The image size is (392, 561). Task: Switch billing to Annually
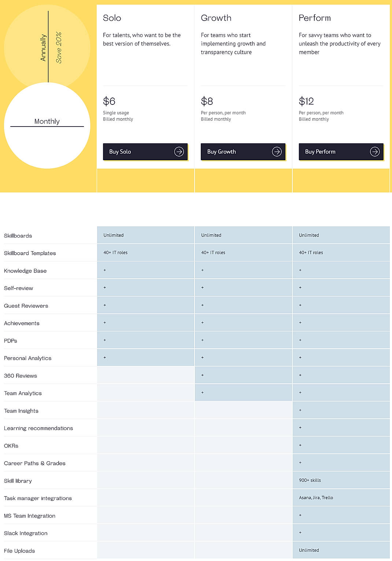pos(43,48)
